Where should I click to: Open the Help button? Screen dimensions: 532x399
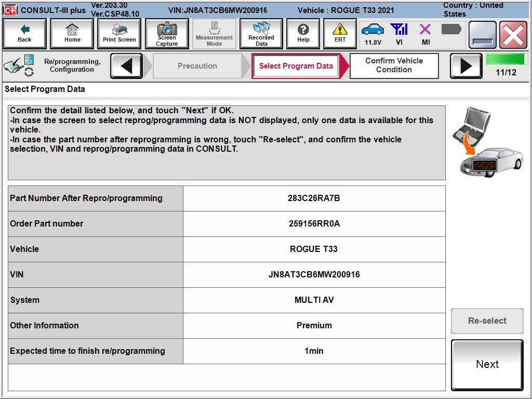[x=303, y=34]
